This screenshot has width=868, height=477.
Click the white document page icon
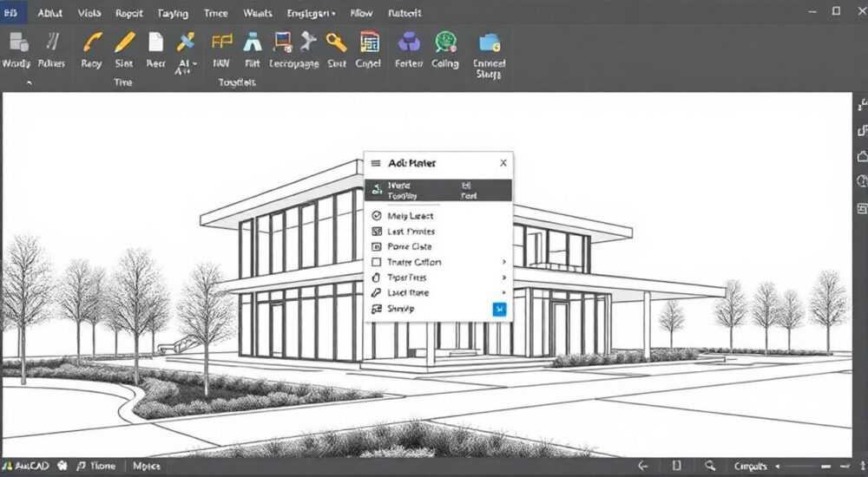156,42
